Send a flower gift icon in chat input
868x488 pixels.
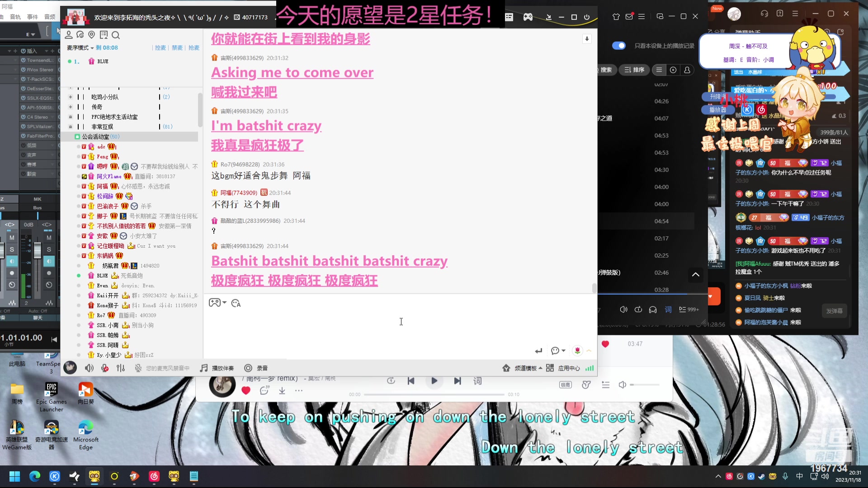pos(577,351)
